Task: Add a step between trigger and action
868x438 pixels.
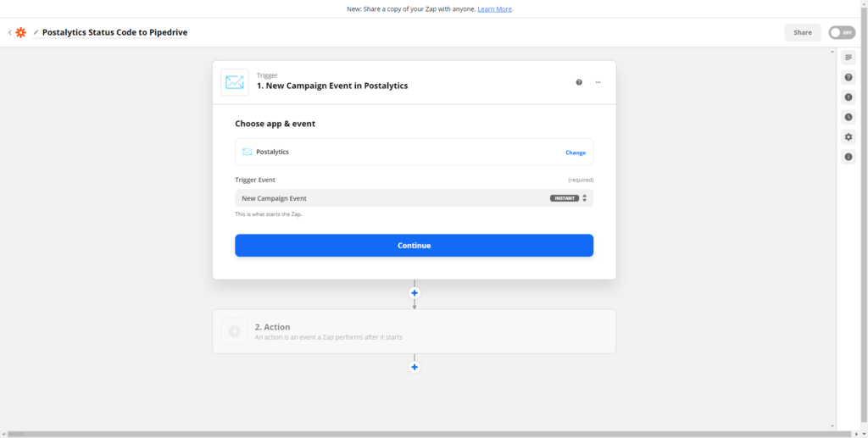Action: (414, 293)
